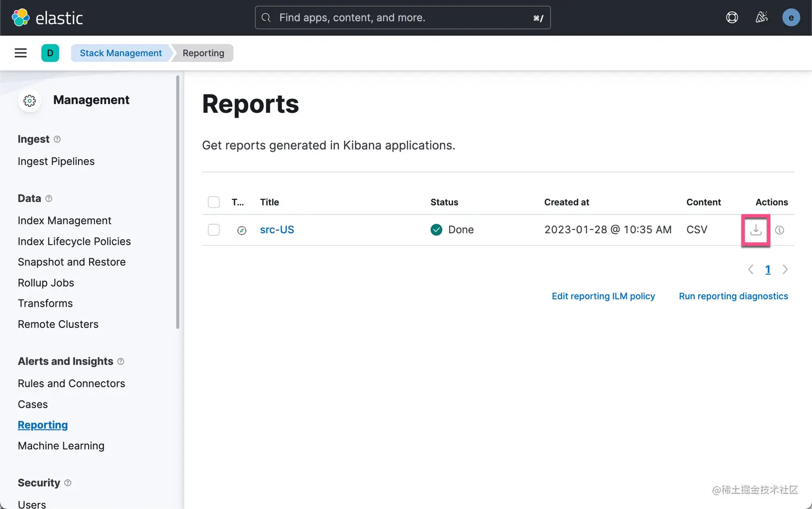Click the Content column header
The height and width of the screenshot is (509, 812).
coord(704,202)
